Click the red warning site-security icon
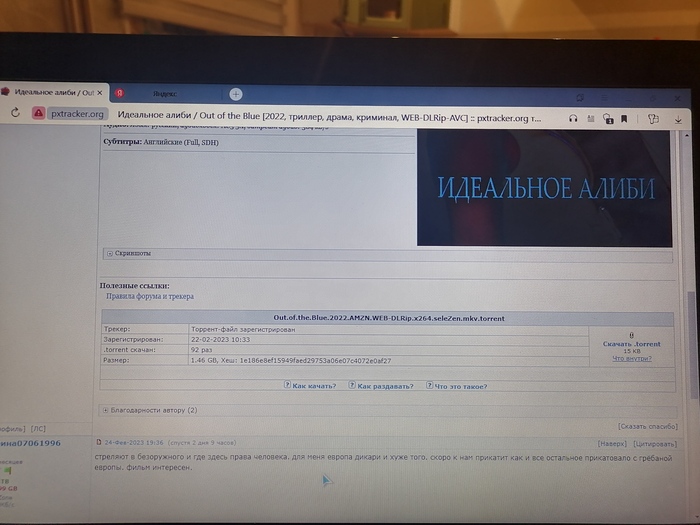This screenshot has height=525, width=700. pos(38,113)
